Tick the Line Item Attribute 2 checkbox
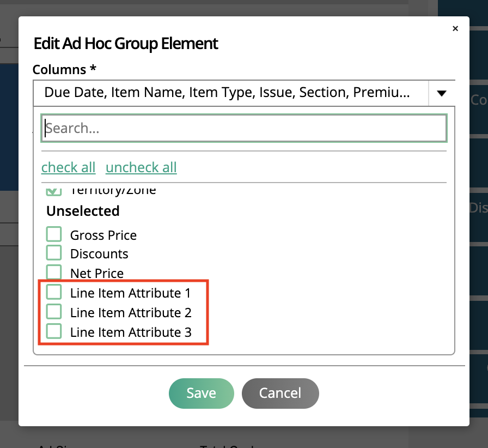This screenshot has width=488, height=448. [54, 312]
